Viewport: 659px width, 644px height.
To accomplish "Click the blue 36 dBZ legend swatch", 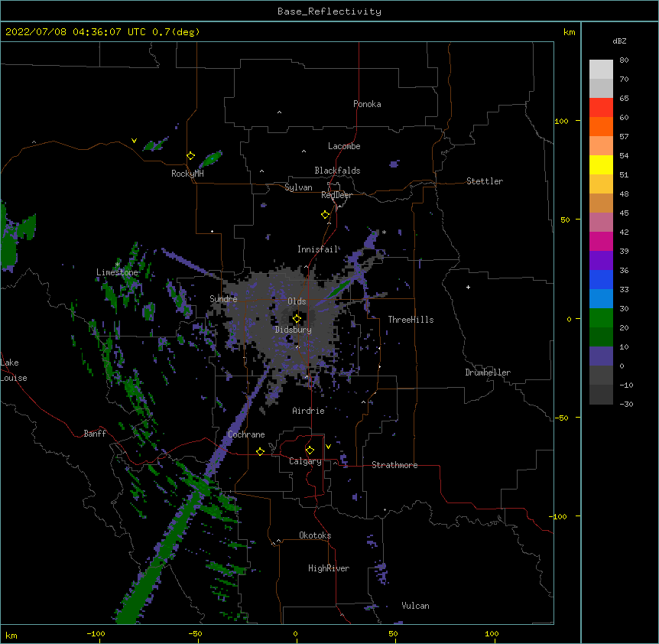I will [601, 279].
